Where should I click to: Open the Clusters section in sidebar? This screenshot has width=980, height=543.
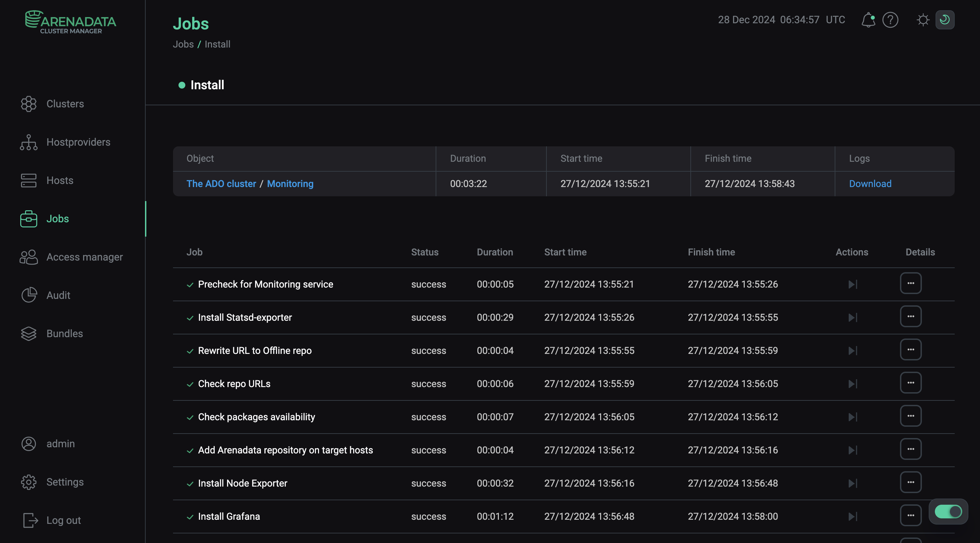point(65,104)
